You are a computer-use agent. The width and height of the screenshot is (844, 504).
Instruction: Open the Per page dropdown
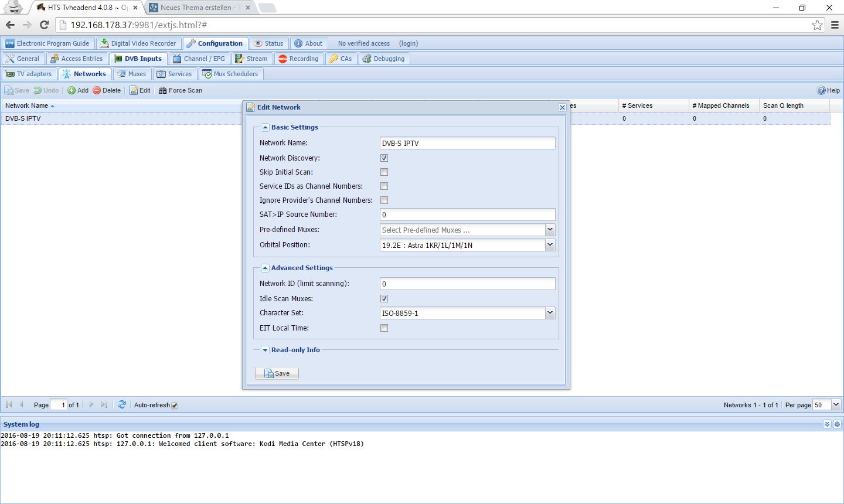click(836, 404)
